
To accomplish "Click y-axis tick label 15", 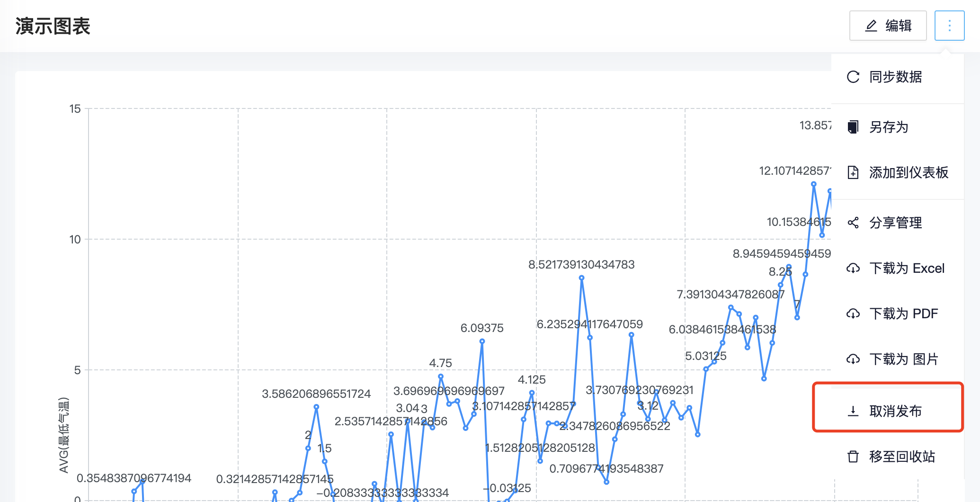I will (x=75, y=109).
